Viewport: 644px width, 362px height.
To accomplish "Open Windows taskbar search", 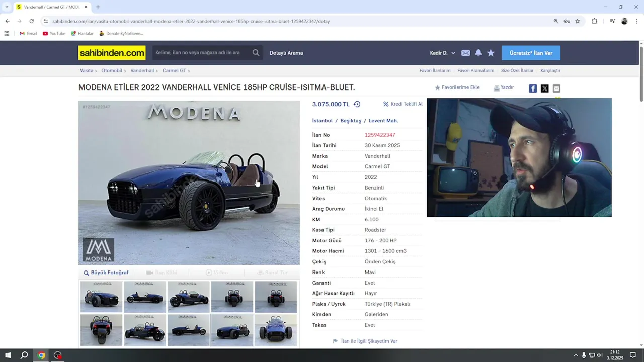I will pyautogui.click(x=24, y=355).
